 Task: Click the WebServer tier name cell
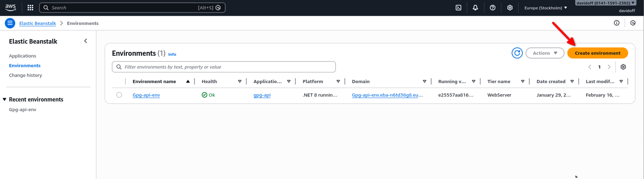(499, 95)
